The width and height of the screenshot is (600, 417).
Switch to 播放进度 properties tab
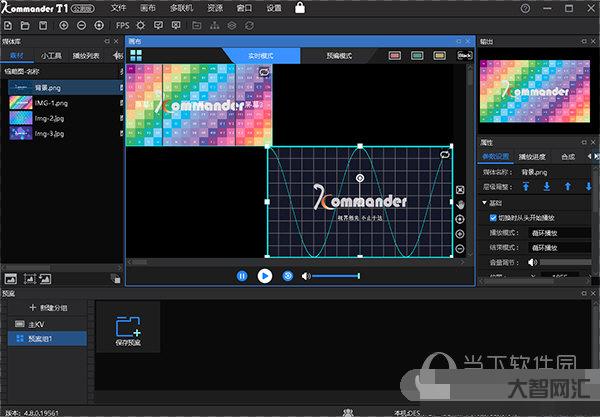(x=532, y=157)
